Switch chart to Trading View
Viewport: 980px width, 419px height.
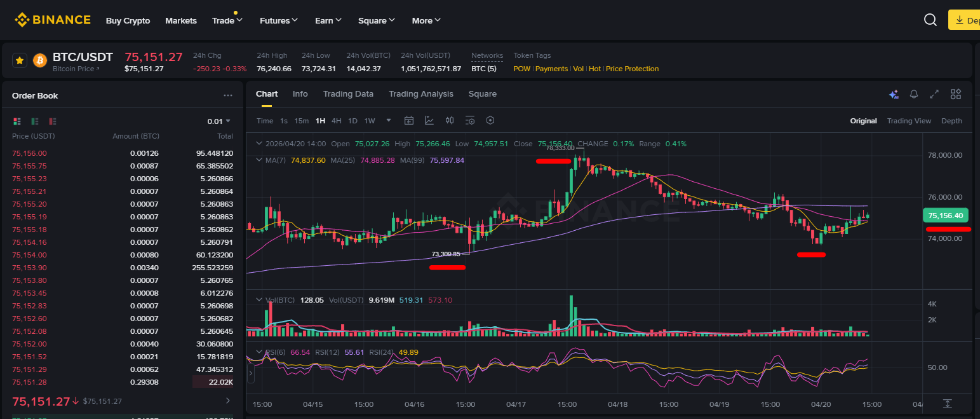click(x=909, y=121)
